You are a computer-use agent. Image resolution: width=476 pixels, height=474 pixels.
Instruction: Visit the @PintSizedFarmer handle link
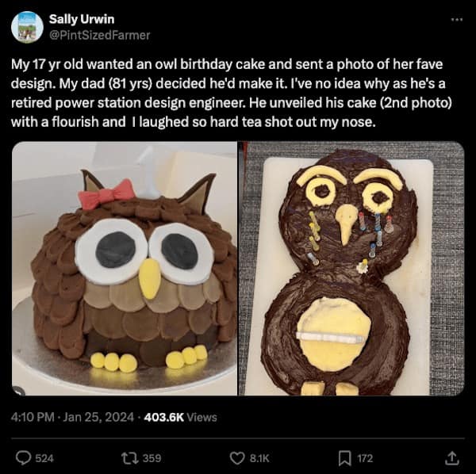click(99, 35)
